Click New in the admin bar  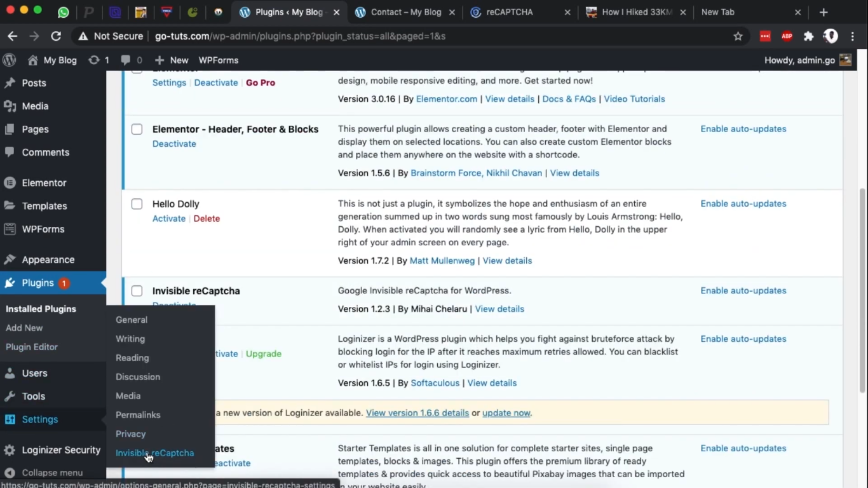pyautogui.click(x=172, y=60)
